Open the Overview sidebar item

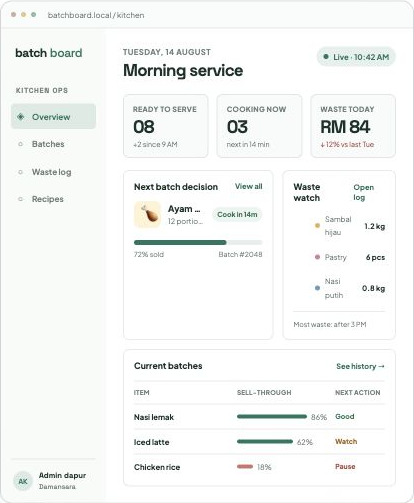[53, 116]
